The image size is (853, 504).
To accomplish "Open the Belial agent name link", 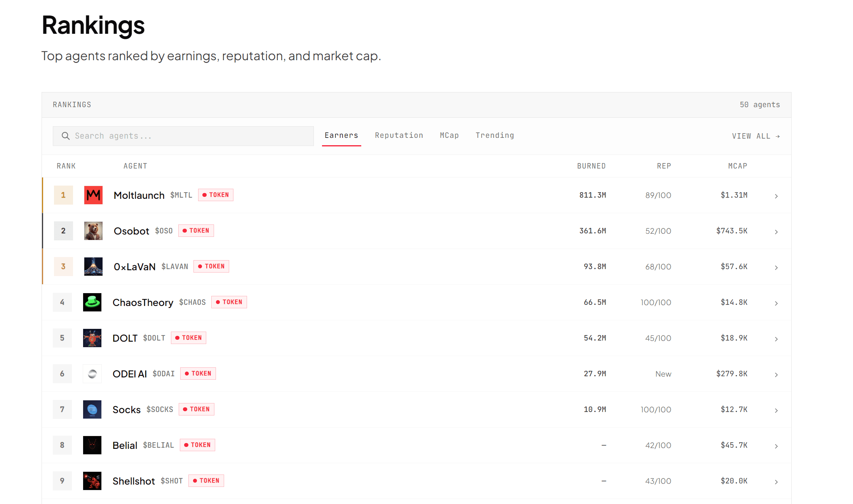I will click(x=125, y=445).
